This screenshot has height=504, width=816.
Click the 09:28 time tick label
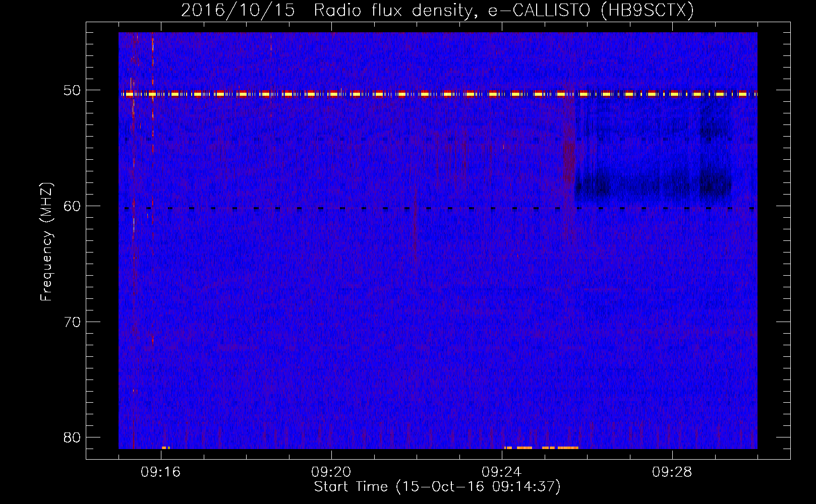pos(672,472)
